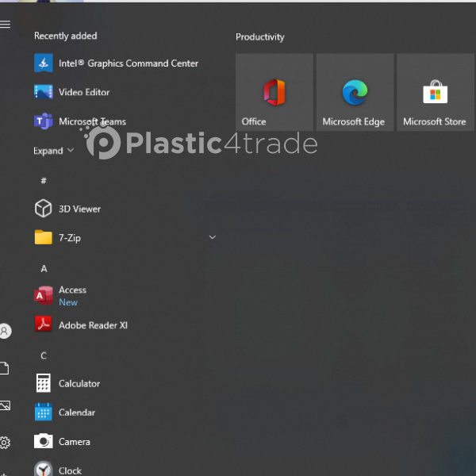Click the Calendar label text

pyautogui.click(x=77, y=413)
